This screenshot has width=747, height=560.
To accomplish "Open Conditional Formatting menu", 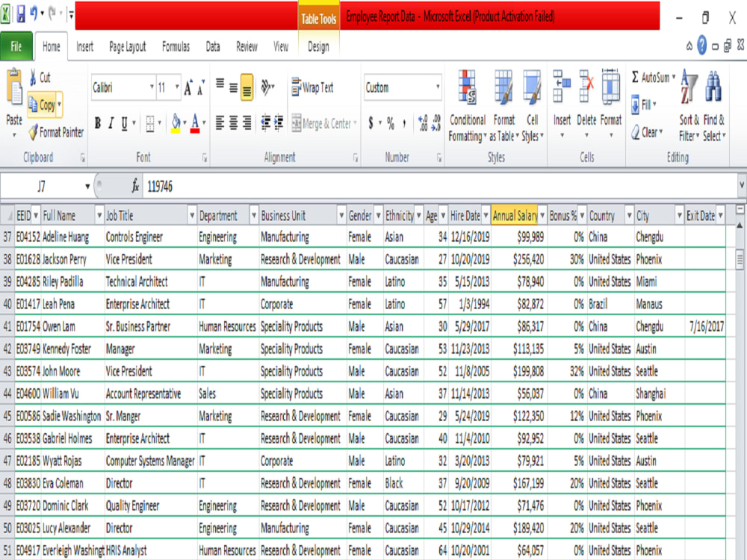I will click(468, 106).
